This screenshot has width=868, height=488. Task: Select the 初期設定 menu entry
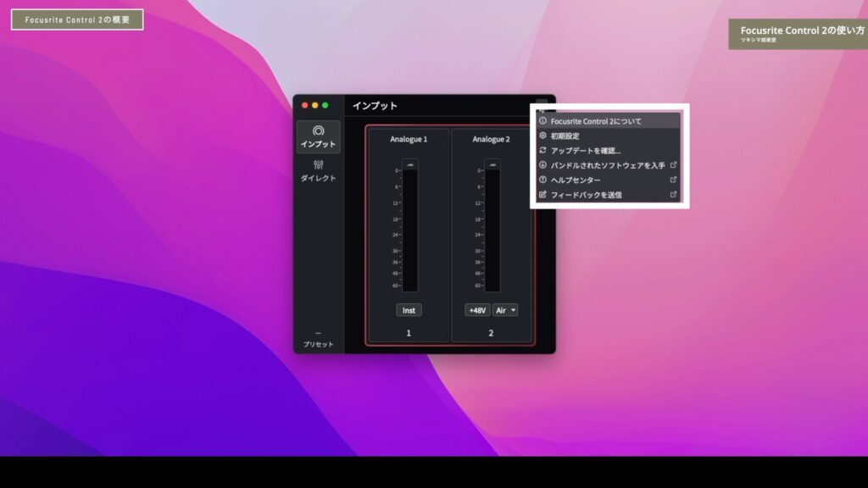click(x=565, y=136)
